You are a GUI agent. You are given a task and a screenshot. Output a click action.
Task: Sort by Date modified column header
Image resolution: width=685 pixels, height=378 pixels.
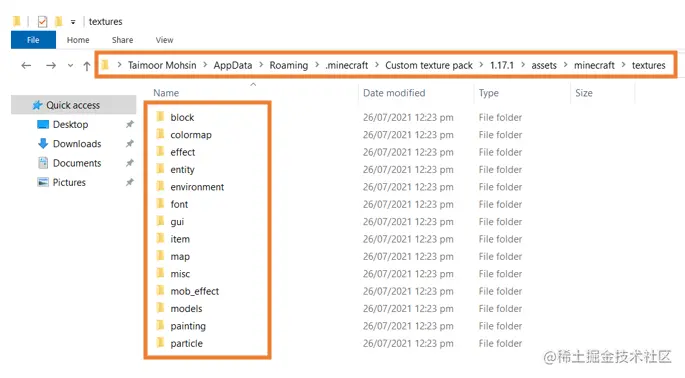tap(394, 93)
